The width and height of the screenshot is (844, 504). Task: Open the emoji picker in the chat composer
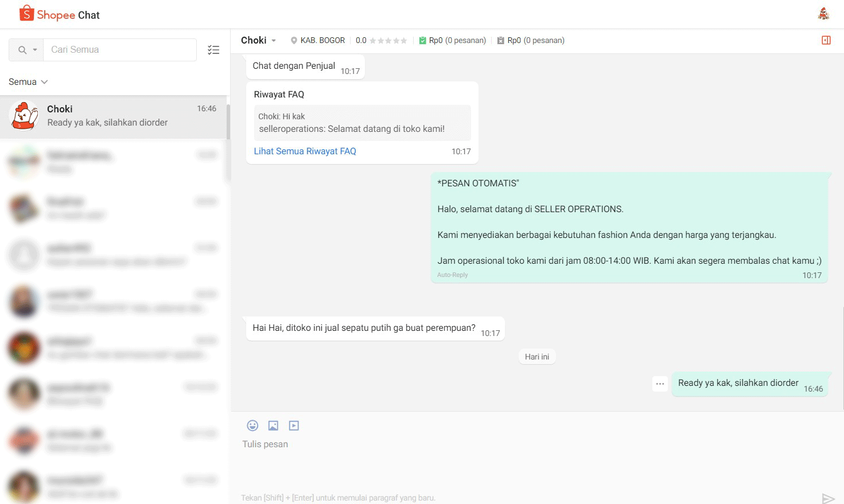252,425
